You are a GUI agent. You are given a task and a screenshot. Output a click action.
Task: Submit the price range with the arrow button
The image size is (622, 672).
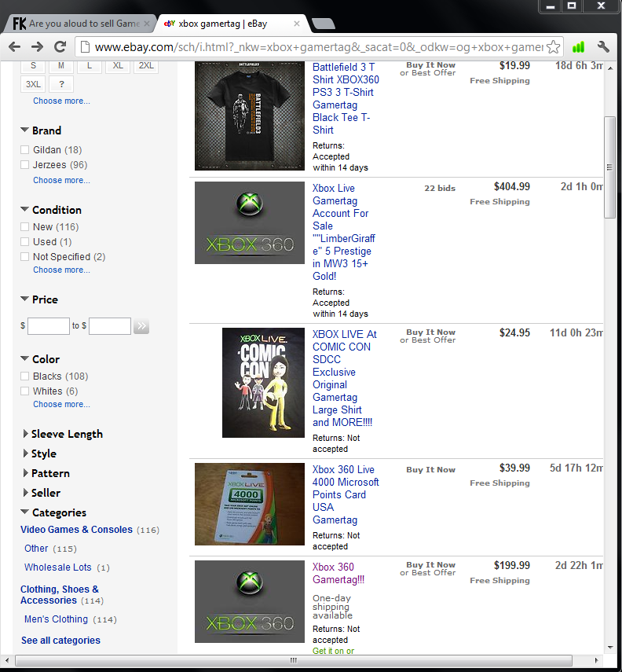[x=141, y=326]
